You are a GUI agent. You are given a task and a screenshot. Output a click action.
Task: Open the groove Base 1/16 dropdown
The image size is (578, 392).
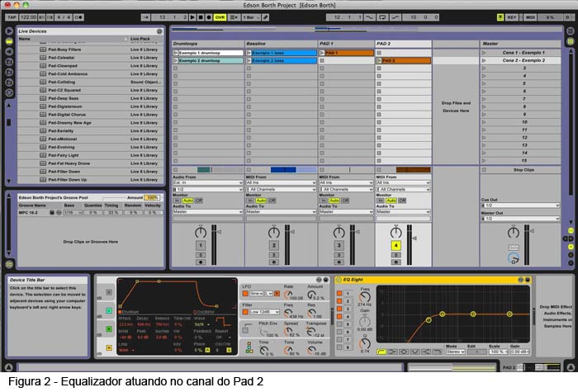73,213
